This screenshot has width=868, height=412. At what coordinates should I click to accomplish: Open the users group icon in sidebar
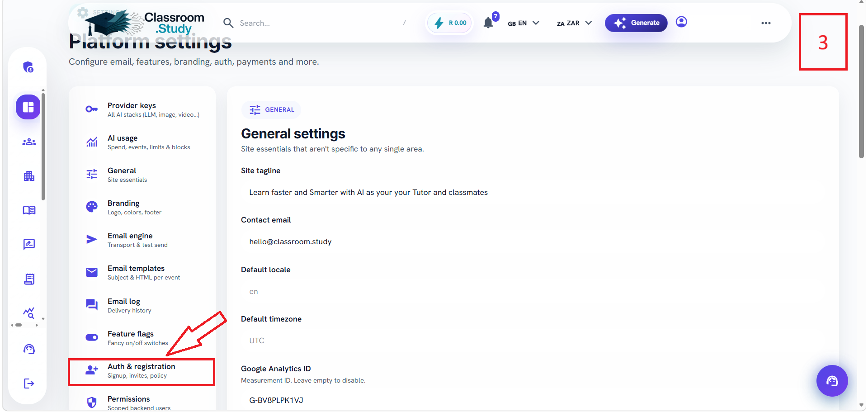click(x=29, y=142)
